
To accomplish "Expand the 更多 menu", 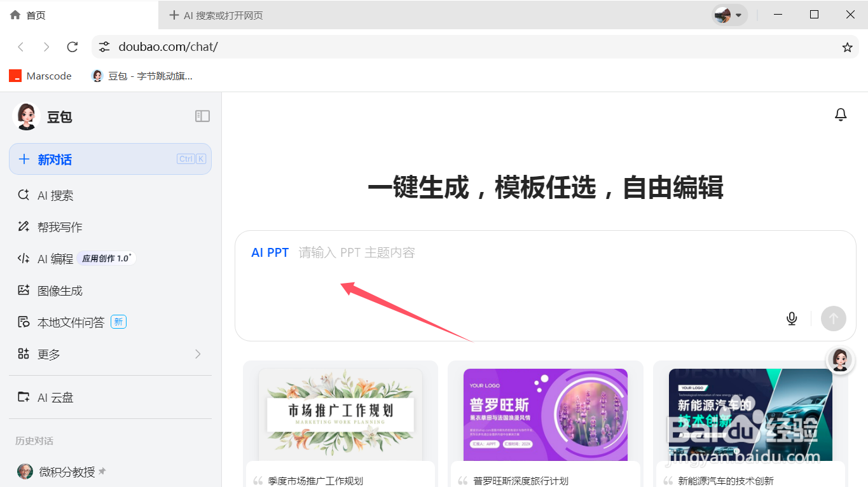I will (110, 354).
